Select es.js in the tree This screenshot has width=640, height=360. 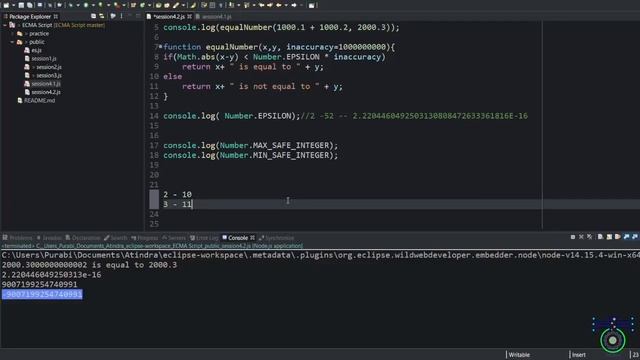(x=36, y=50)
